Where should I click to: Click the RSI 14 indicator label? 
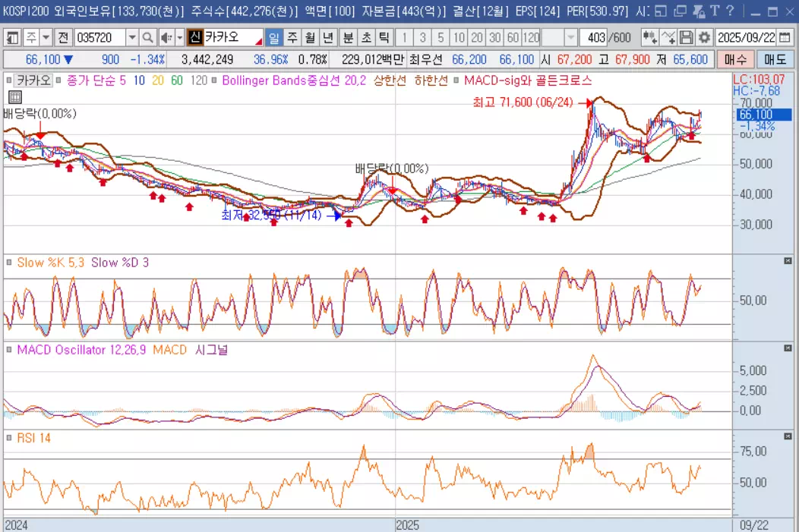pos(33,438)
